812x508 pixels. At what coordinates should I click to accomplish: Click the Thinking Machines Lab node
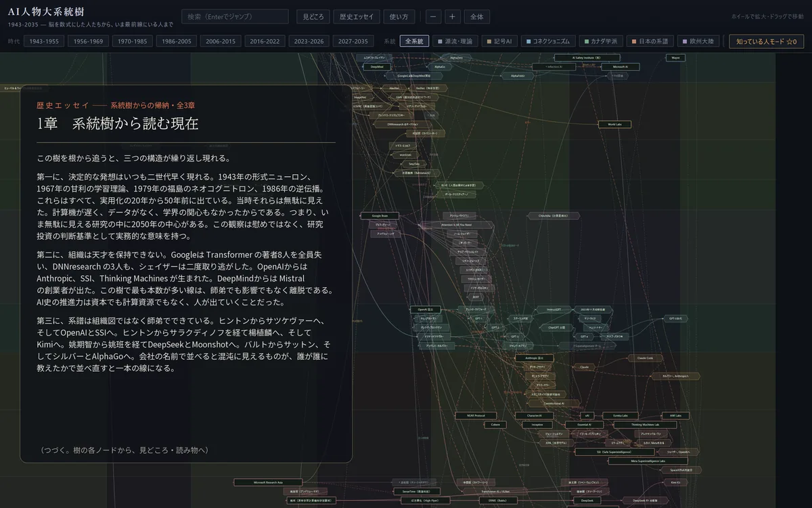645,425
